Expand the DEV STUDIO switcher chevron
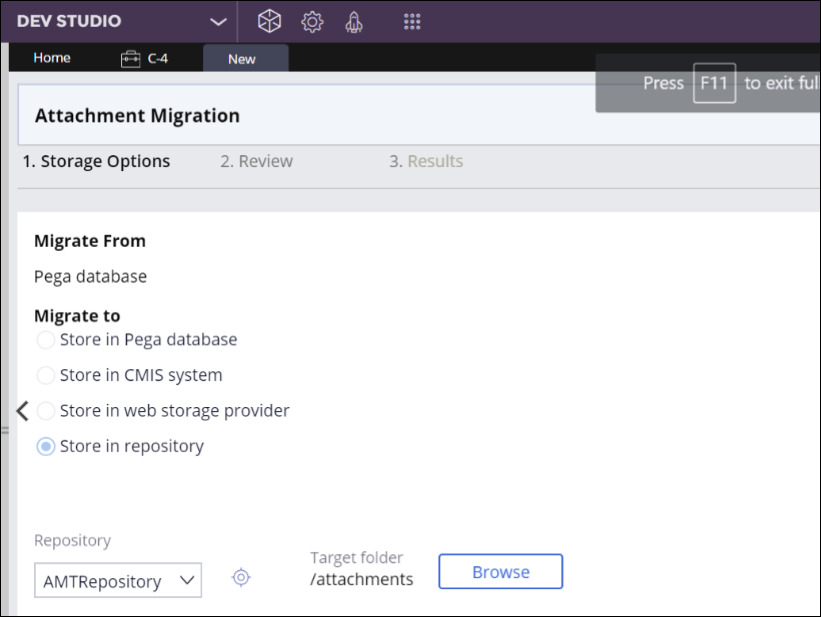Screen dimensions: 821x617 click(x=218, y=21)
